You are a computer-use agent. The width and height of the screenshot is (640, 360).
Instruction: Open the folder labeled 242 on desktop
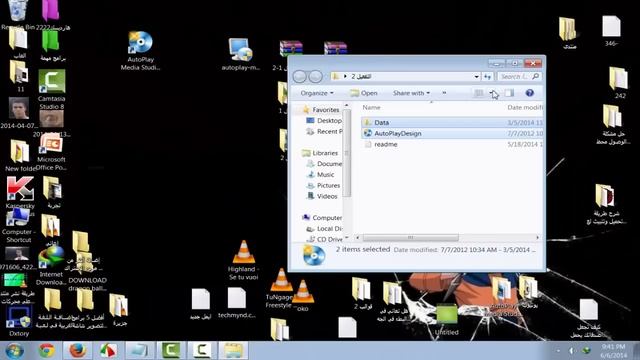619,83
